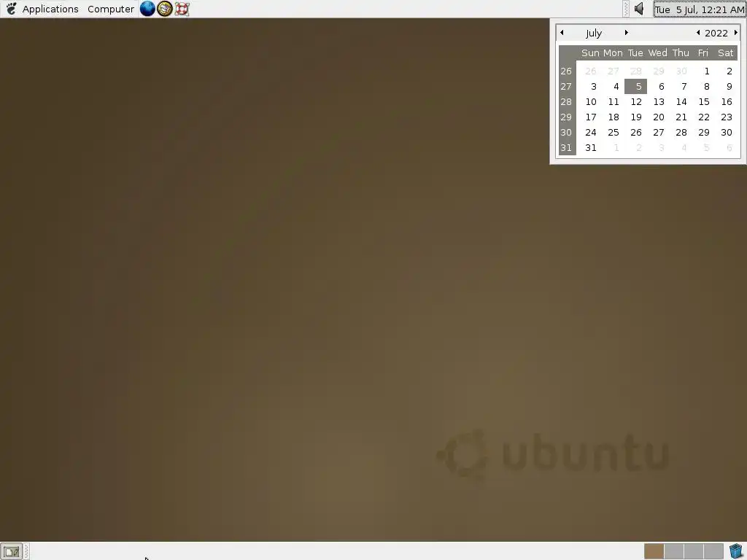Screen dimensions: 747x560
Task: Select July 14 in the calendar
Action: 681,101
